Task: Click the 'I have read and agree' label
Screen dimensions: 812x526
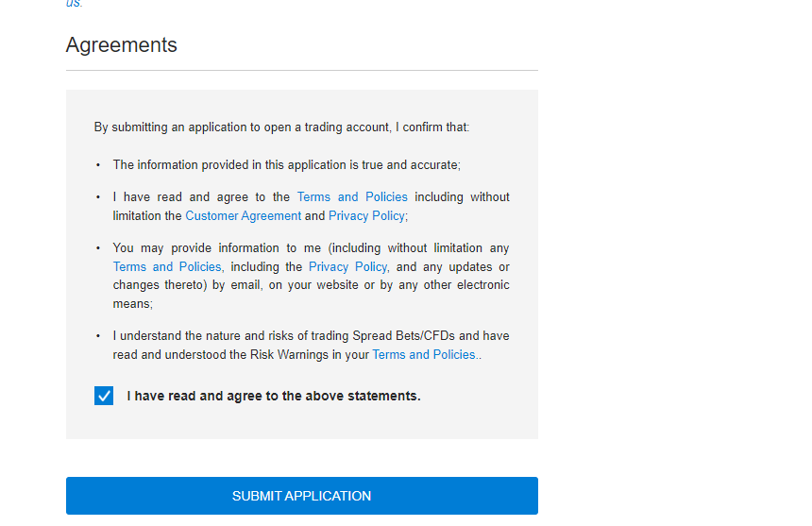Action: 274,396
